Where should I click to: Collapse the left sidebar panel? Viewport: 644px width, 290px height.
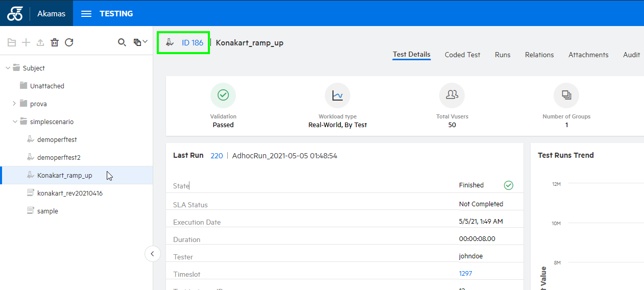coord(153,254)
